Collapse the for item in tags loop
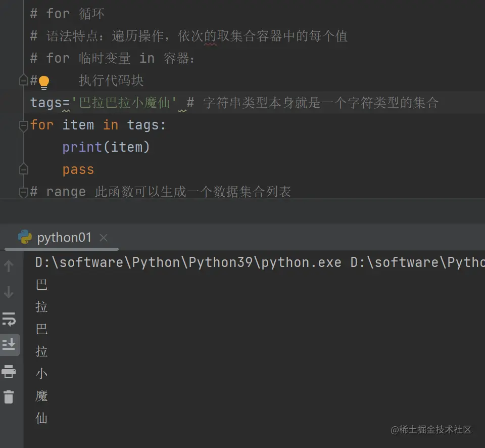 (24, 126)
